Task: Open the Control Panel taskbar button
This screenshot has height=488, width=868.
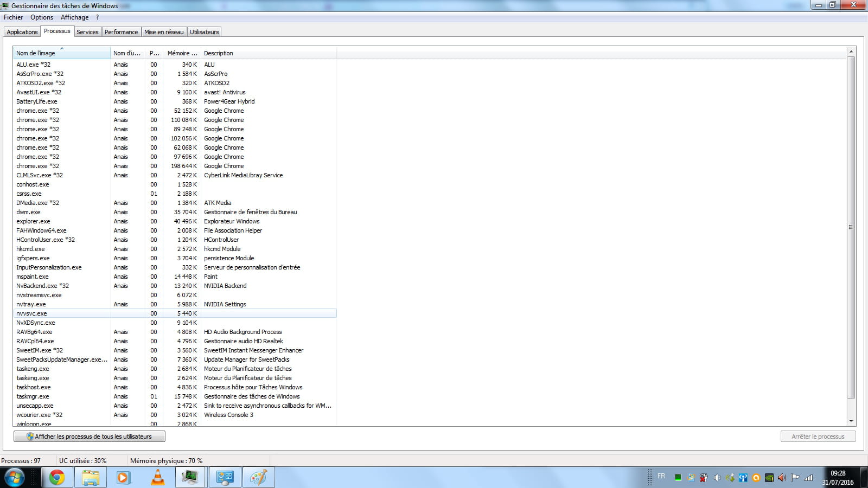Action: pyautogui.click(x=225, y=478)
